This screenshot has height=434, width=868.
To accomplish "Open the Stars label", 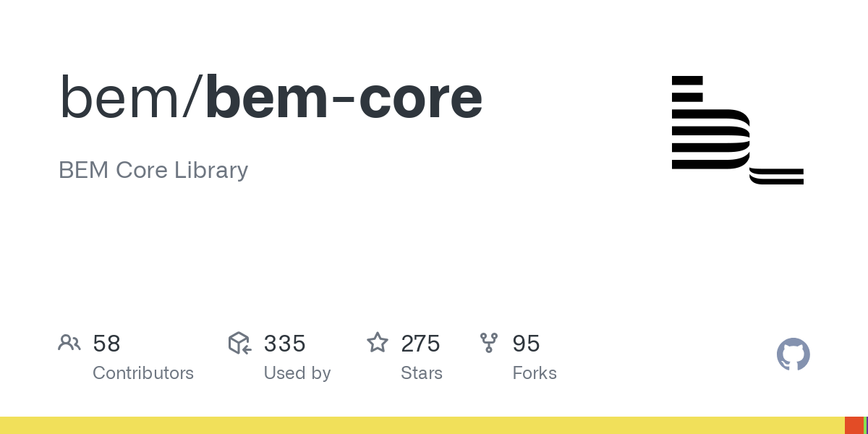I will pyautogui.click(x=422, y=373).
